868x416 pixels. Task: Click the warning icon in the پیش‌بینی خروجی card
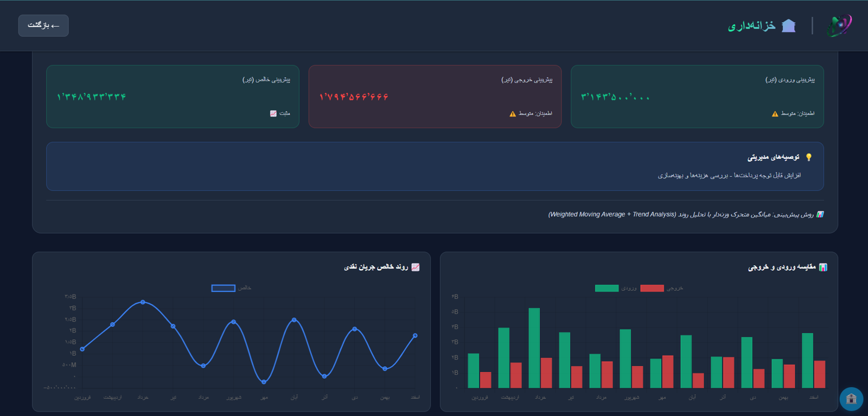click(x=513, y=114)
